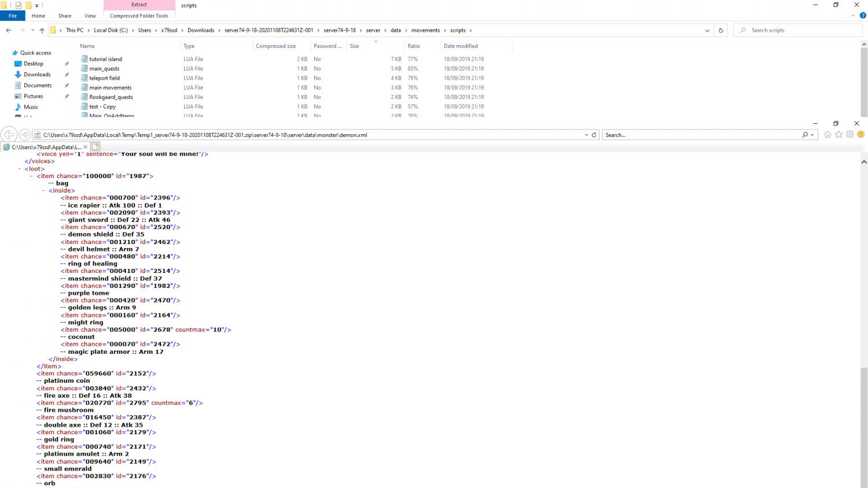868x488 pixels.
Task: Refresh the Explorer folder address bar
Action: tap(720, 31)
